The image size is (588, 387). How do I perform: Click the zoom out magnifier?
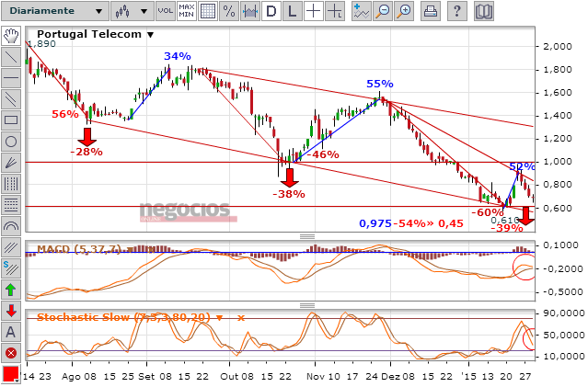[x=383, y=11]
